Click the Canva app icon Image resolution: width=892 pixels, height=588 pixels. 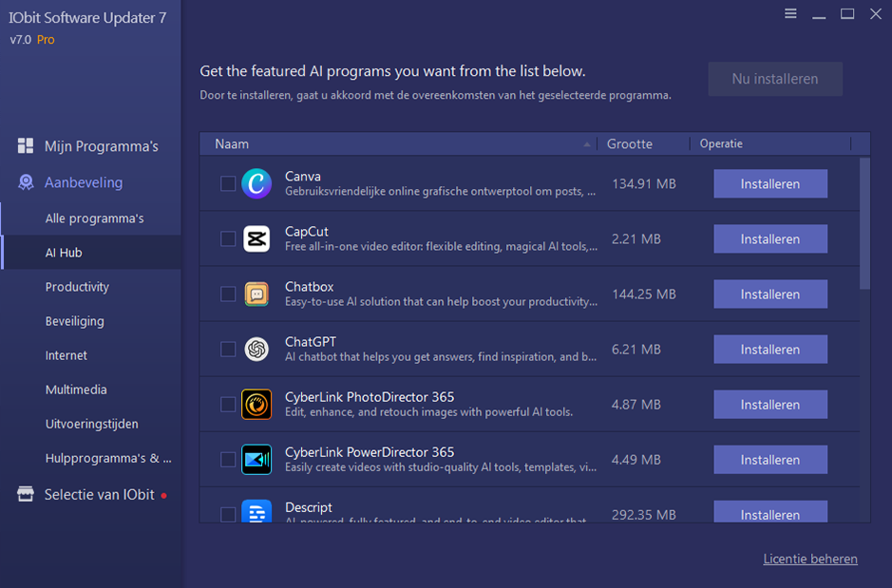256,183
